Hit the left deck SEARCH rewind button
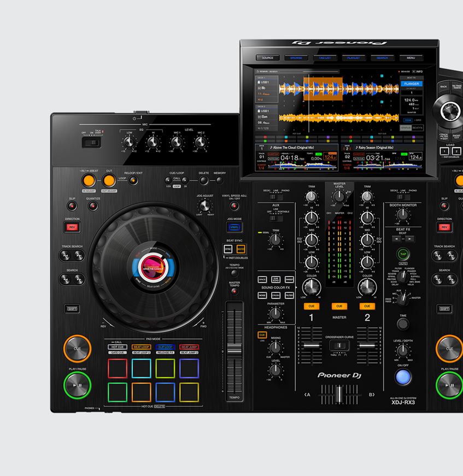Viewport: 463px width, 476px height. tap(66, 279)
